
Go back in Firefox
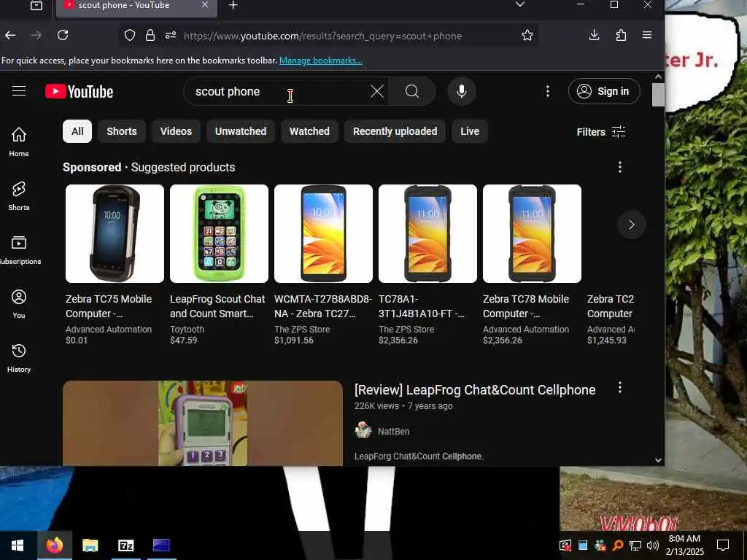pyautogui.click(x=10, y=35)
